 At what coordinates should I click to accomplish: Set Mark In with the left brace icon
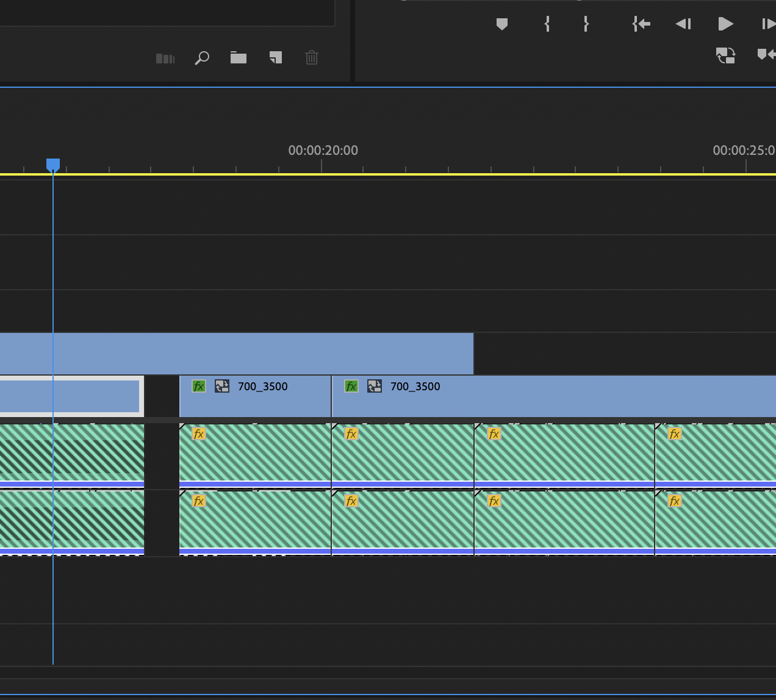(547, 24)
